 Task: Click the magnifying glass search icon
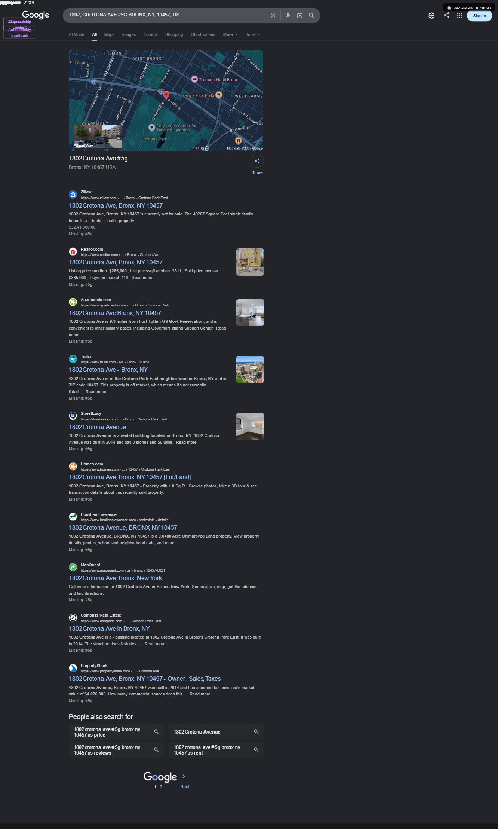coord(311,15)
